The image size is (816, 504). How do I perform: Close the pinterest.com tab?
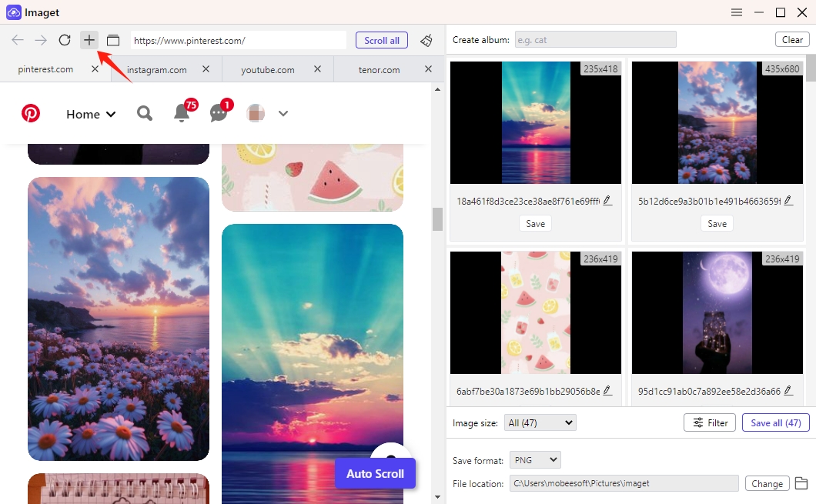click(x=95, y=68)
